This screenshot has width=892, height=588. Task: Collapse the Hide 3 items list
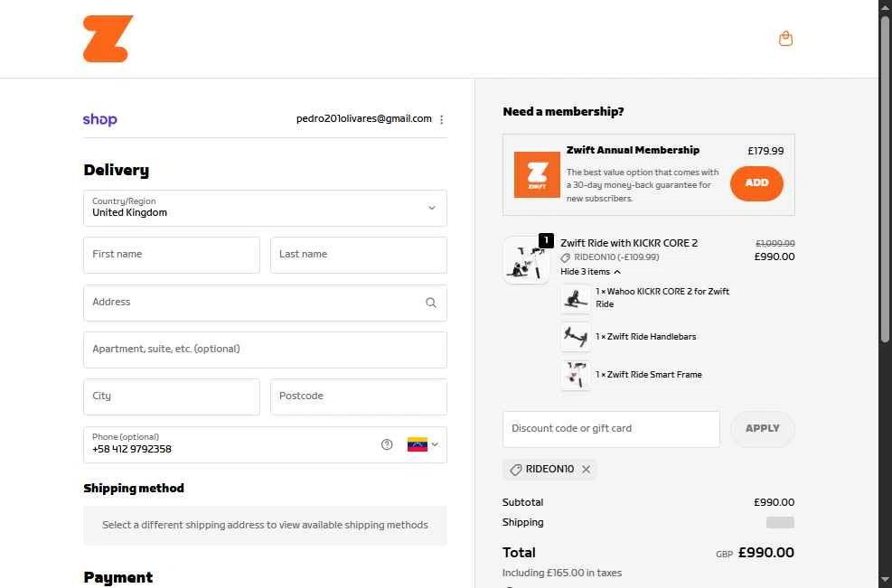point(591,272)
